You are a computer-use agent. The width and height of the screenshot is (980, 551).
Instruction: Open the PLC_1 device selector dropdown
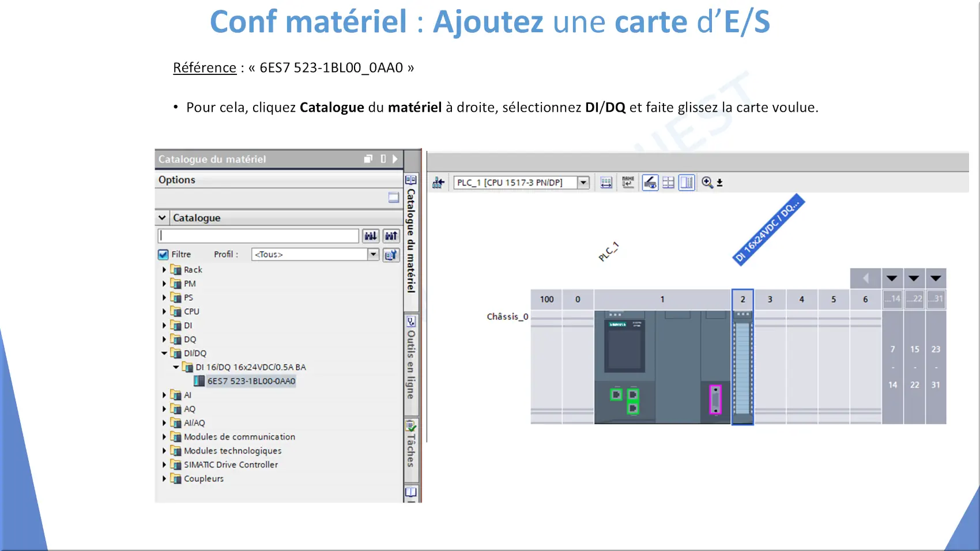coord(583,183)
